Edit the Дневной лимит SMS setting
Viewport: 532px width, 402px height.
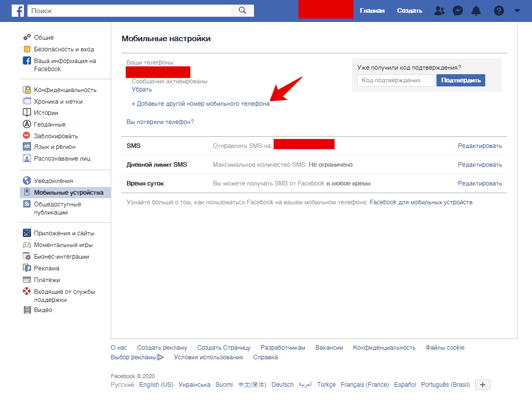tap(480, 165)
